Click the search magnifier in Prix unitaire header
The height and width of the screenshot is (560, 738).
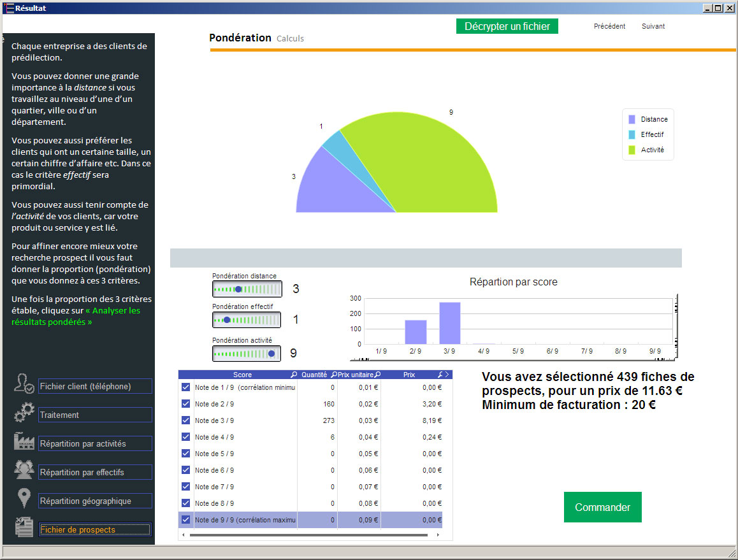[377, 375]
